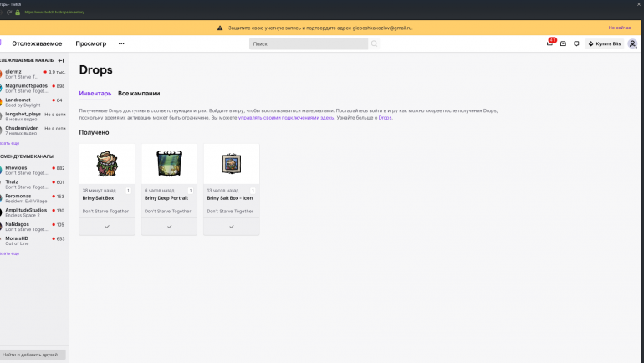Show more recommended channels link

pyautogui.click(x=9, y=253)
